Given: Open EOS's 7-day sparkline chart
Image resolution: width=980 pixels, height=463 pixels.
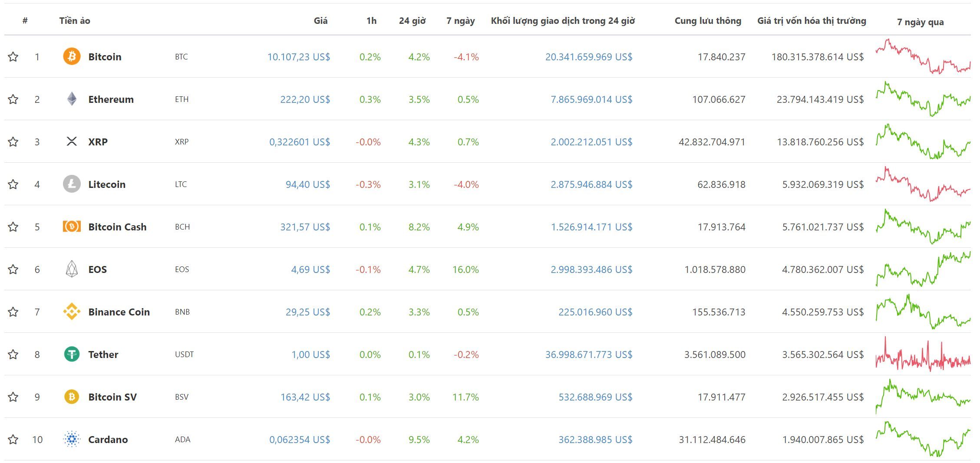Looking at the screenshot, I should (923, 269).
